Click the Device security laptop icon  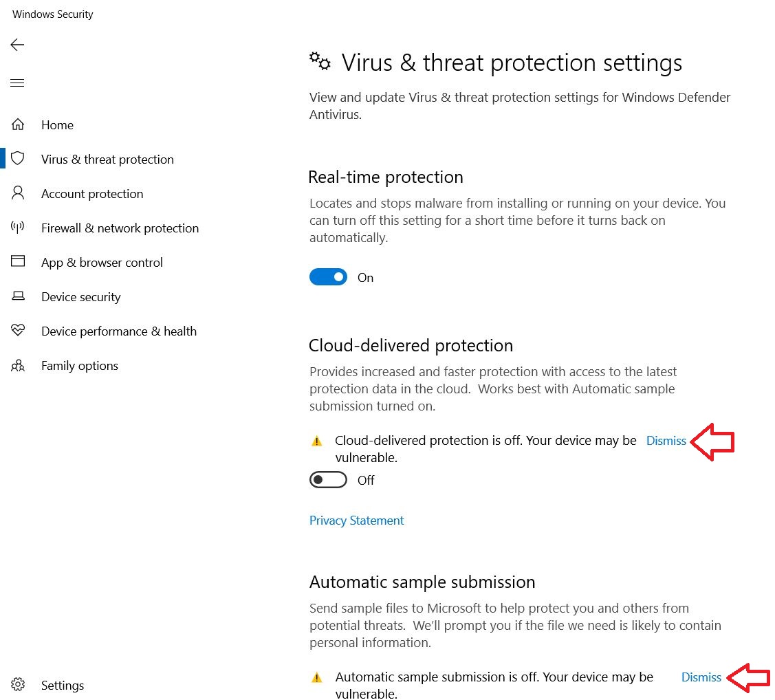click(18, 296)
